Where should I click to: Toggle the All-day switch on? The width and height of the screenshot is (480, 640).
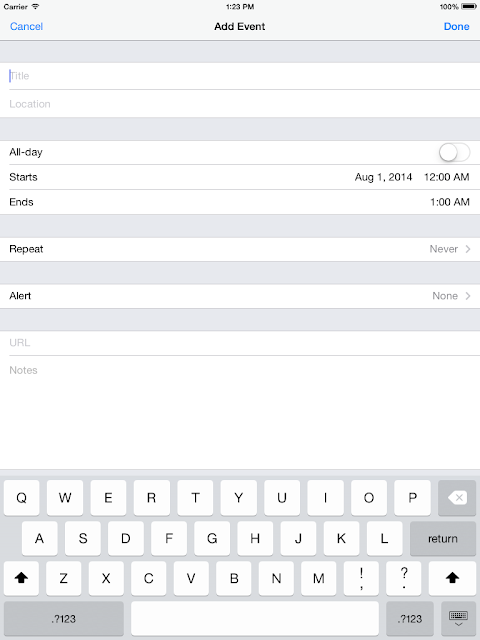click(454, 153)
